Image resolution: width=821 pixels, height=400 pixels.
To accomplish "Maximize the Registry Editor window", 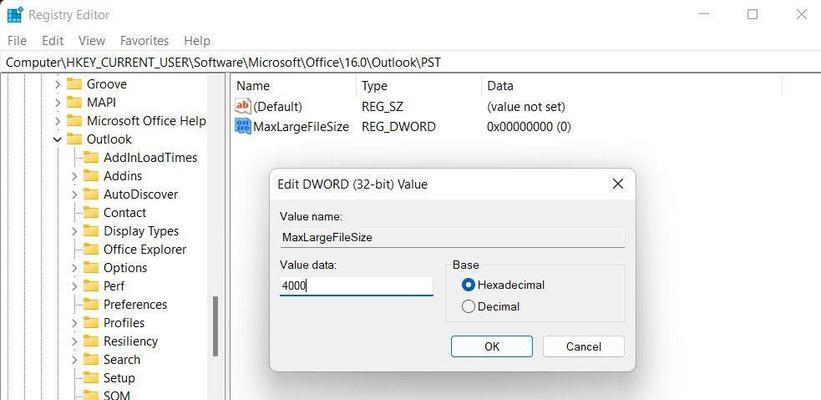I will pyautogui.click(x=752, y=15).
